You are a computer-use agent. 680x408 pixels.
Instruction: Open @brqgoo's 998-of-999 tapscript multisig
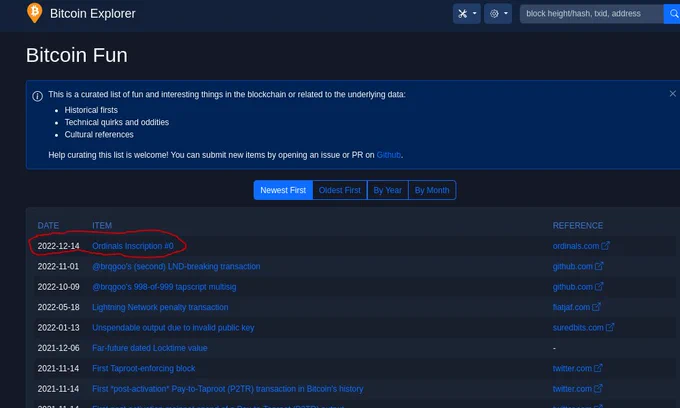[x=164, y=287]
